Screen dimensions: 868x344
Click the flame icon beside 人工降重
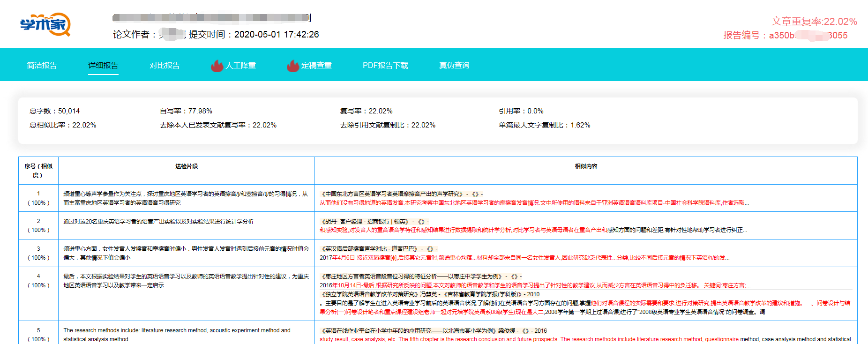click(x=217, y=66)
